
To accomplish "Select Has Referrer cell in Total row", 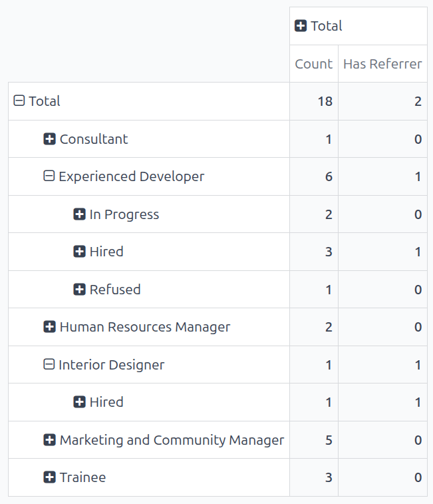I will pyautogui.click(x=382, y=101).
